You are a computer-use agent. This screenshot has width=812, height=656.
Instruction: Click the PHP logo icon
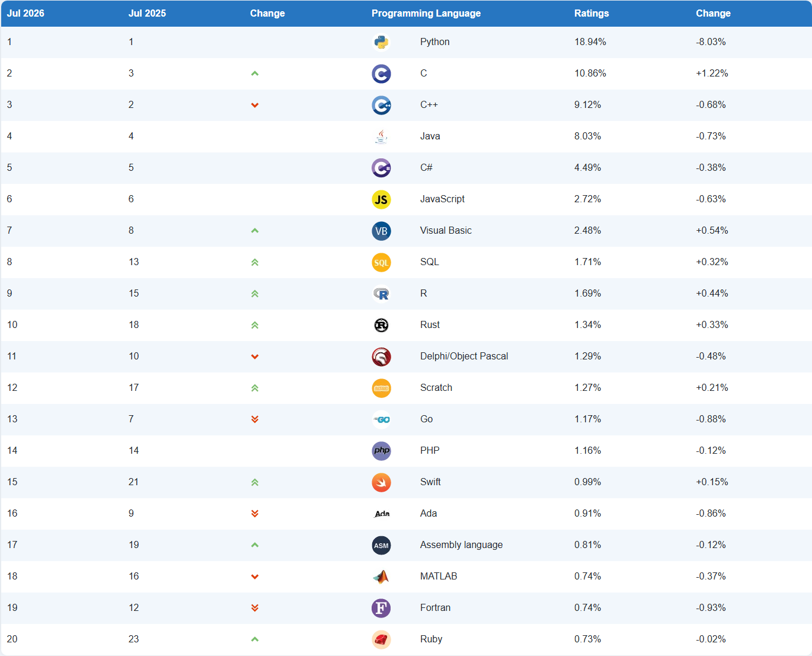point(381,451)
